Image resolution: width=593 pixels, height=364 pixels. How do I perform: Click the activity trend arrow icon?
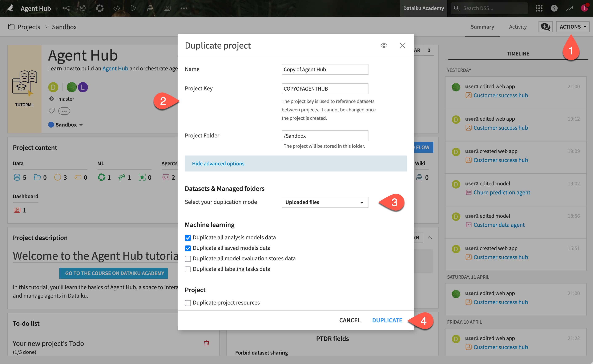569,8
